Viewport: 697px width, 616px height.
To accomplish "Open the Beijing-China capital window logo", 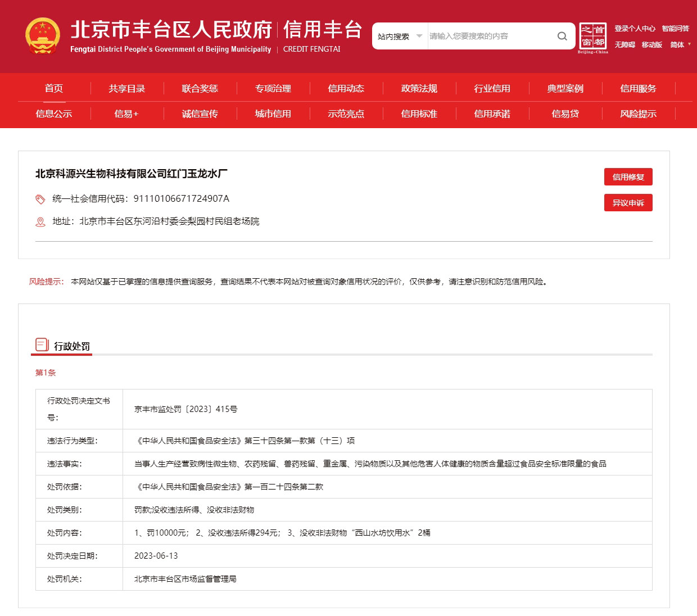I will pyautogui.click(x=593, y=38).
